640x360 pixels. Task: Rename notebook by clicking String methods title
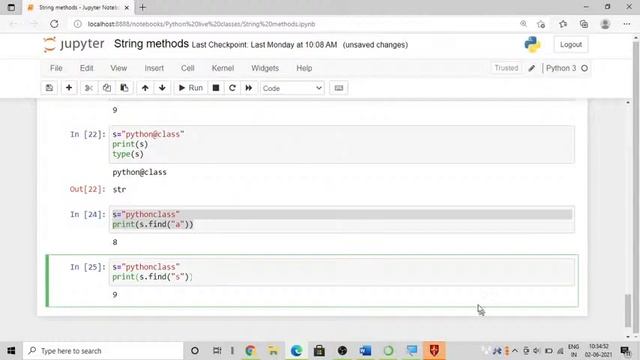coord(151,44)
